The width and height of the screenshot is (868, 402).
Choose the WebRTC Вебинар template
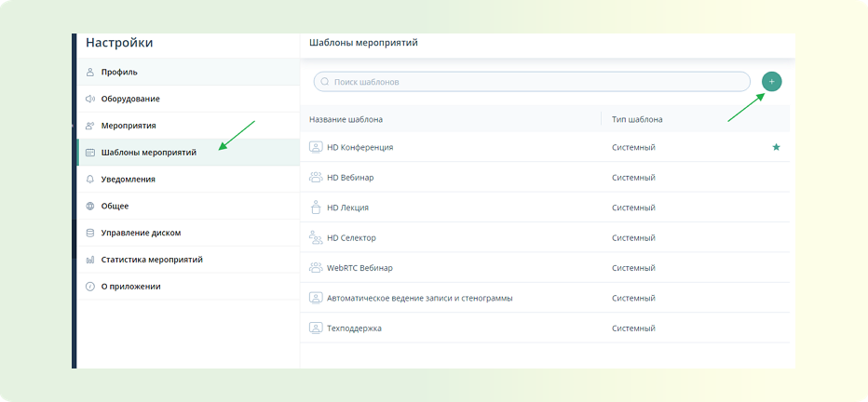[545, 268]
